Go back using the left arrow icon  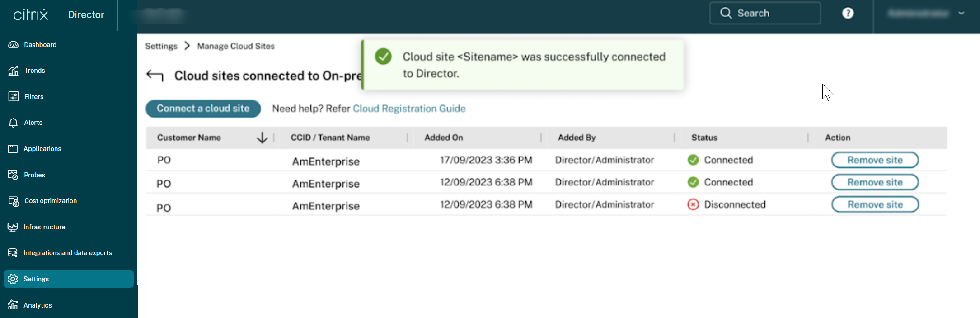tap(155, 76)
